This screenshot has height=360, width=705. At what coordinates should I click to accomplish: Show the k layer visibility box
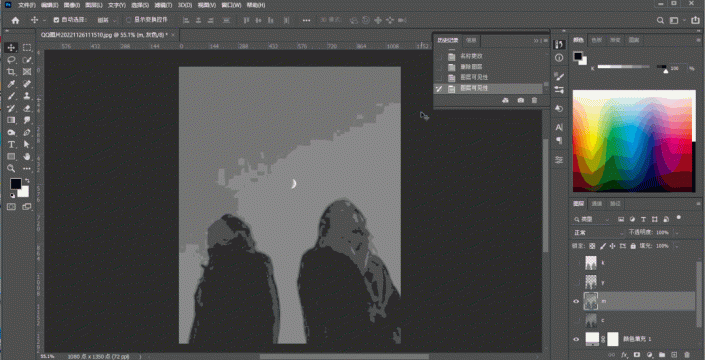pos(576,262)
